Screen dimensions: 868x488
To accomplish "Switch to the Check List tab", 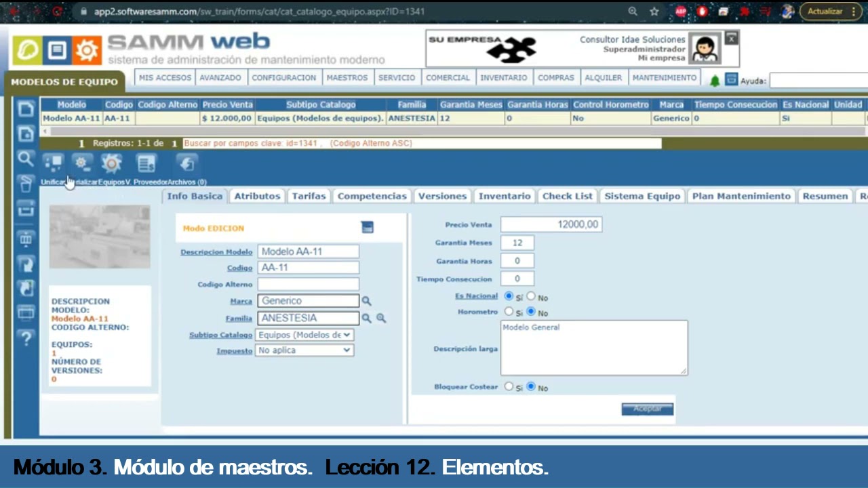I will (568, 196).
